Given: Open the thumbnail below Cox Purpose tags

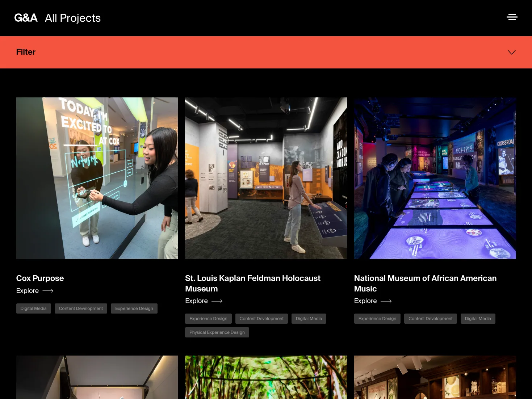Looking at the screenshot, I should [x=97, y=377].
